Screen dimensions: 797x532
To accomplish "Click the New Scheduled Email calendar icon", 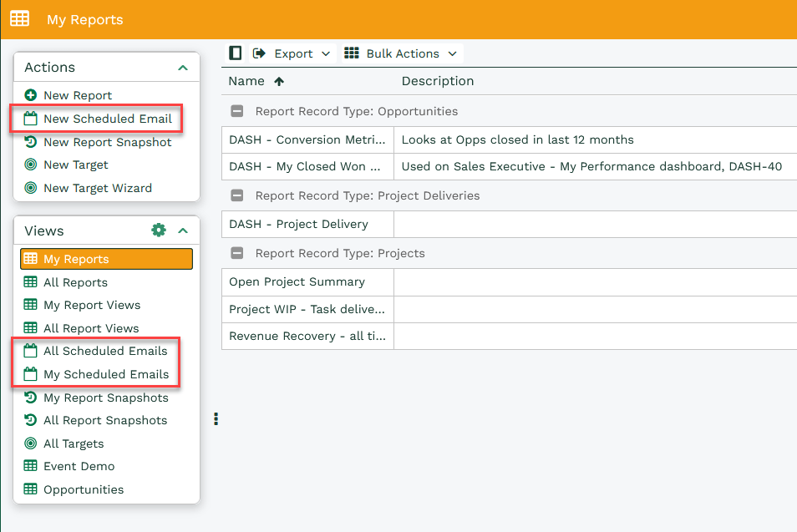I will 31,119.
